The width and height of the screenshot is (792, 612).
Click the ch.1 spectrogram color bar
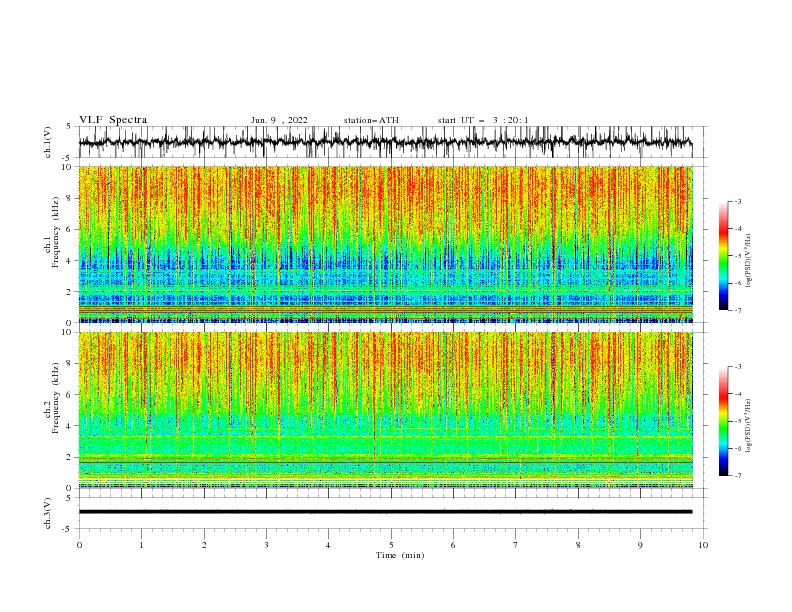pos(723,256)
